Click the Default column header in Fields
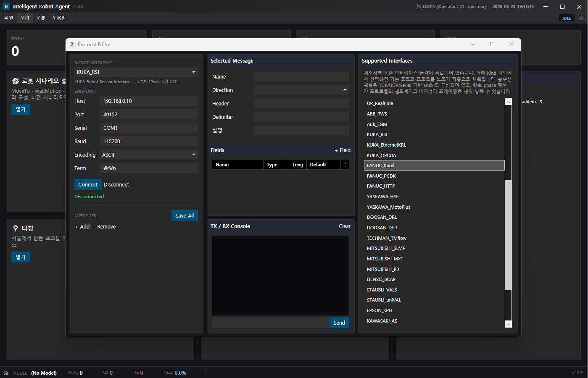This screenshot has width=588, height=378. pyautogui.click(x=323, y=165)
